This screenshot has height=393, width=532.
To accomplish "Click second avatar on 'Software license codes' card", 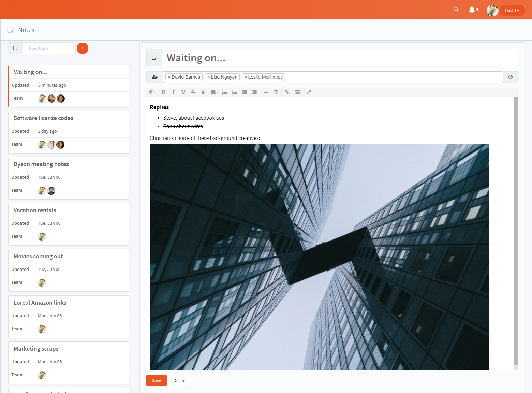I will click(x=51, y=145).
